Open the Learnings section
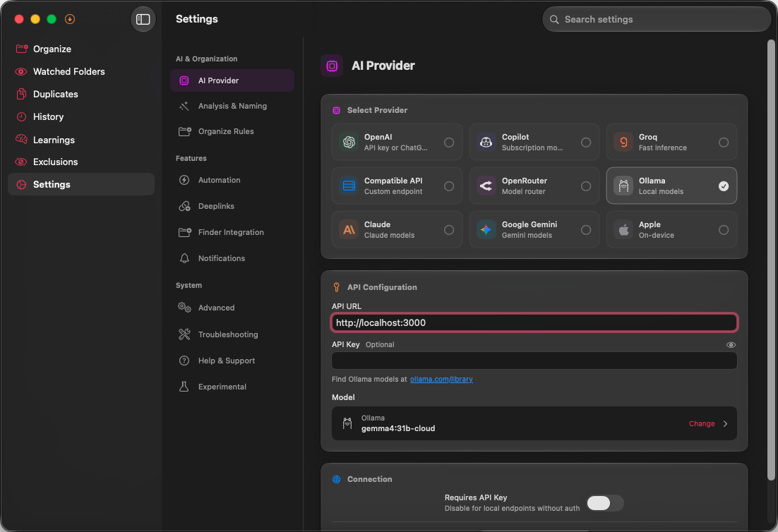778x532 pixels. pyautogui.click(x=81, y=139)
